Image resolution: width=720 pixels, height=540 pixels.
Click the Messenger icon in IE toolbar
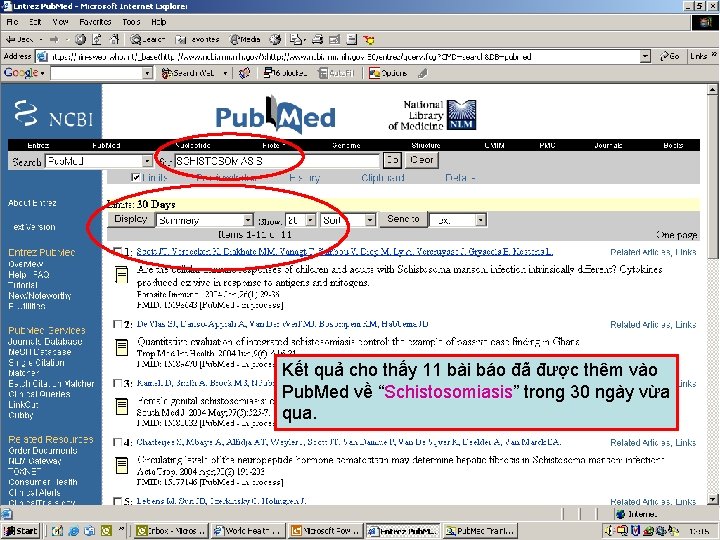pos(368,40)
